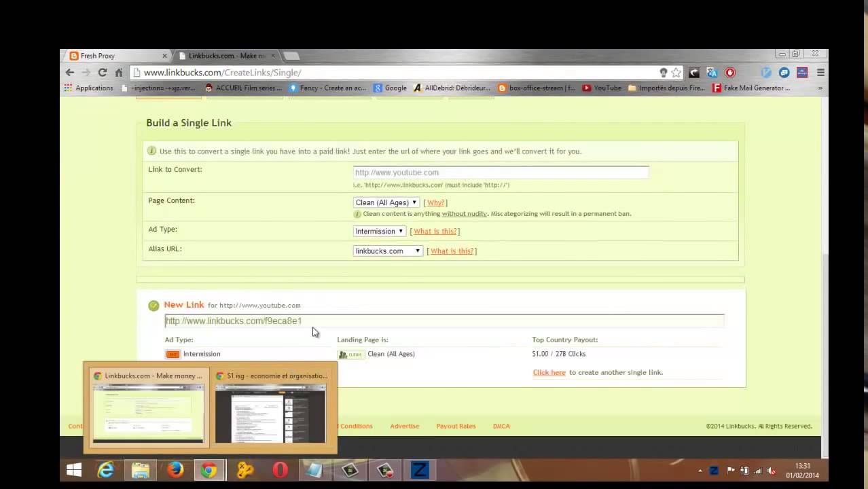
Task: Open the Alias URL linkbucks.com dropdown
Action: coord(388,251)
